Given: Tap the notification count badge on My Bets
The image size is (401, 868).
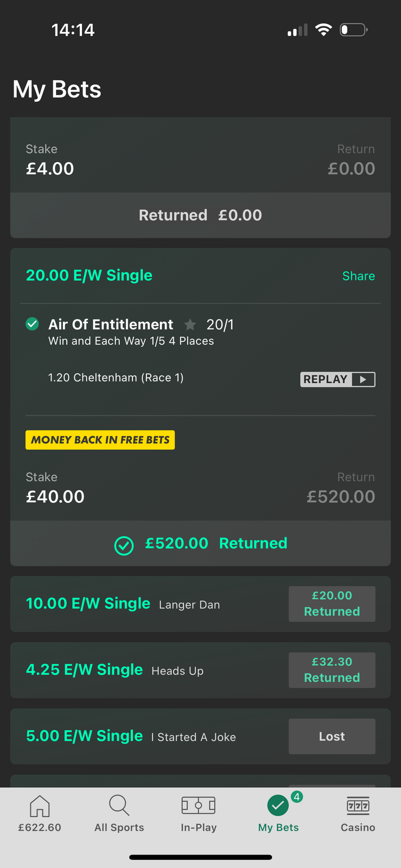Looking at the screenshot, I should (297, 797).
